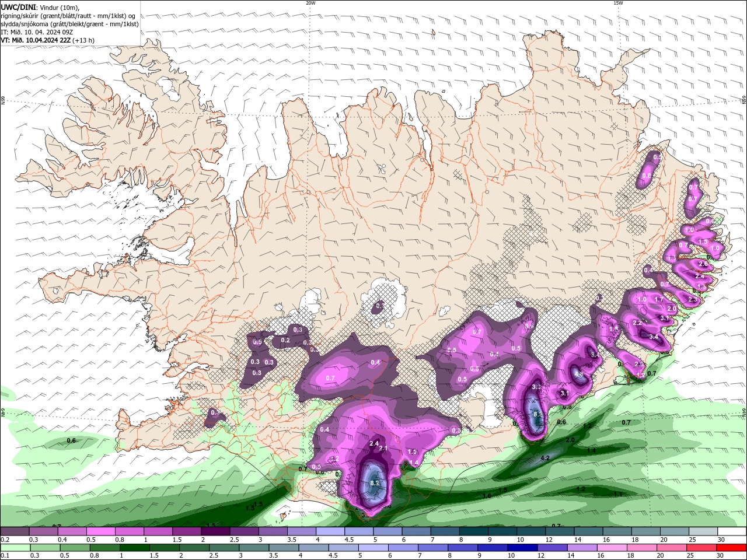Click the '0.1' label starting the lower scale
This screenshot has width=747, height=560.
[x=5, y=556]
